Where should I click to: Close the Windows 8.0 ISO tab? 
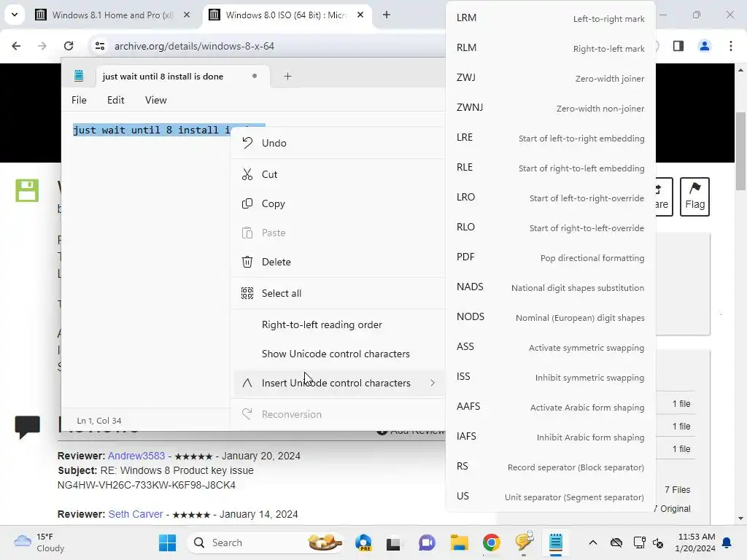point(360,15)
